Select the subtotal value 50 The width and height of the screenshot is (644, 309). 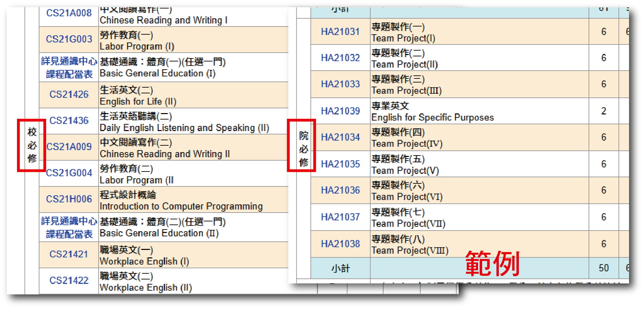604,268
